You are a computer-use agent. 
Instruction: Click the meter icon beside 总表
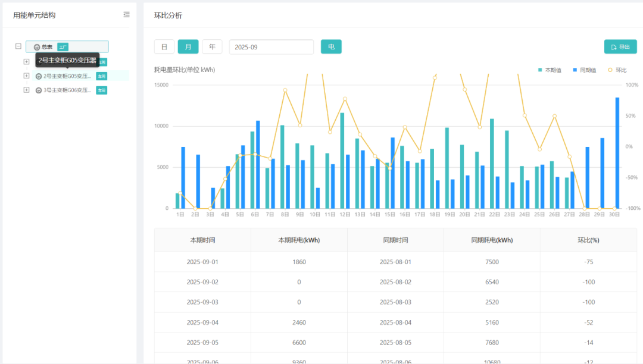pyautogui.click(x=37, y=47)
